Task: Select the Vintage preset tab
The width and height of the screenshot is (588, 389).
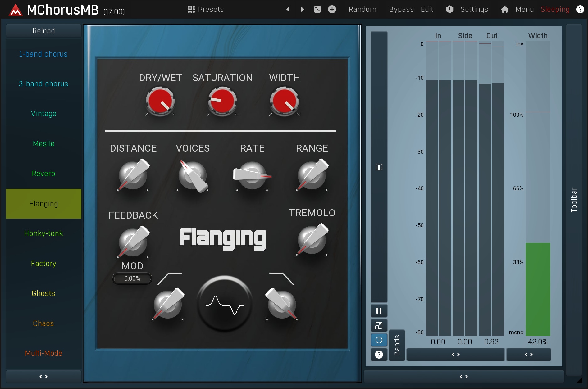Action: pos(43,114)
